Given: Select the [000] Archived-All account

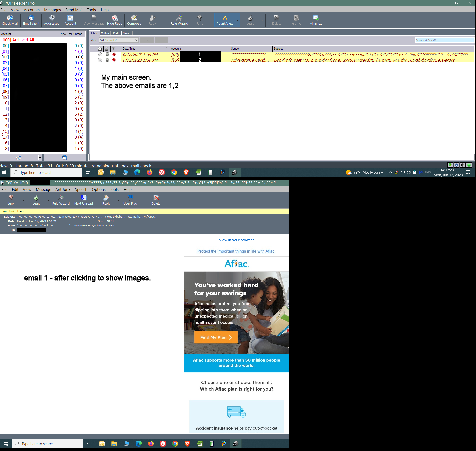Looking at the screenshot, I should [x=18, y=40].
